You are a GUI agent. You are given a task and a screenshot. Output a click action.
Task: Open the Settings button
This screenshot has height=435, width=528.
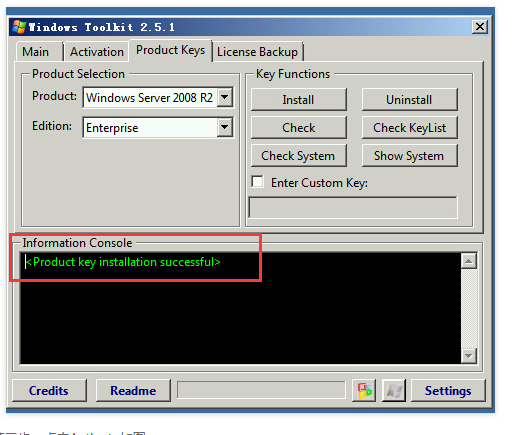[x=448, y=391]
